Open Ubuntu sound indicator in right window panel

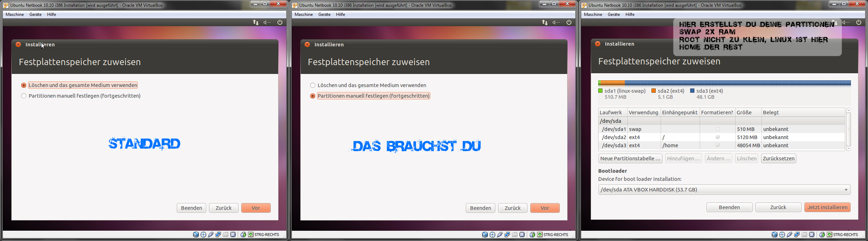click(x=846, y=22)
